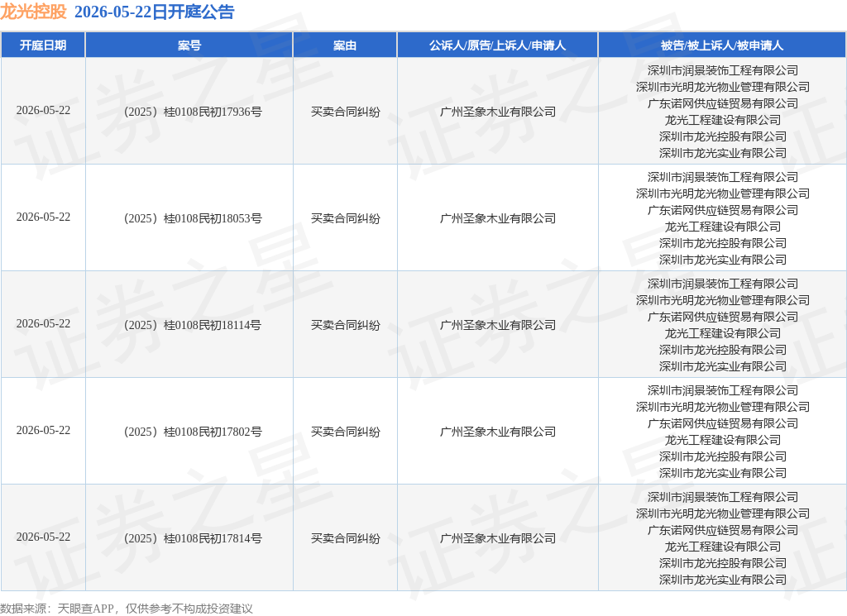The height and width of the screenshot is (616, 847).
Task: Click 买卖合同纠纷 in the 17814号 row
Action: [x=345, y=538]
